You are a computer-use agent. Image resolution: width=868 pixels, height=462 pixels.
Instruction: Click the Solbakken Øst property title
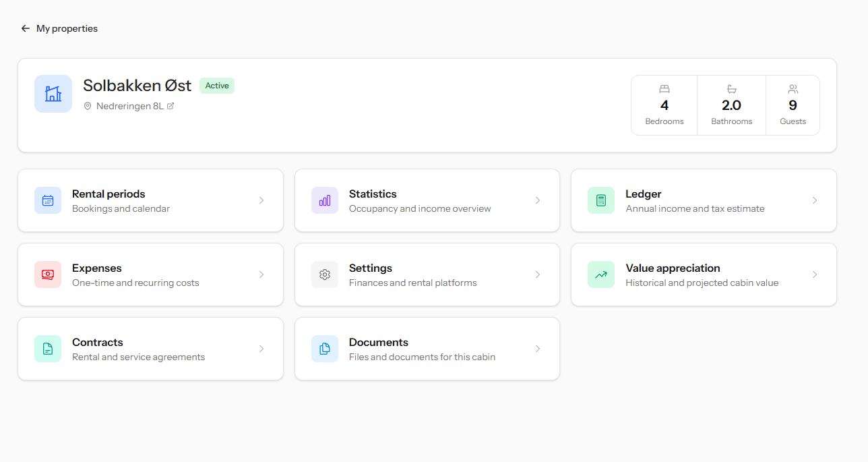[137, 86]
